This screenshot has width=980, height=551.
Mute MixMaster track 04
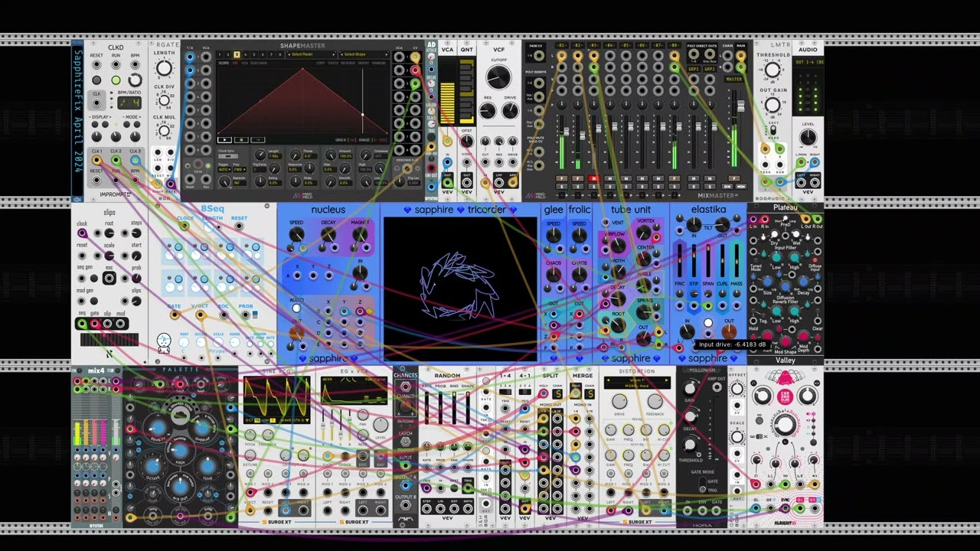pos(610,178)
